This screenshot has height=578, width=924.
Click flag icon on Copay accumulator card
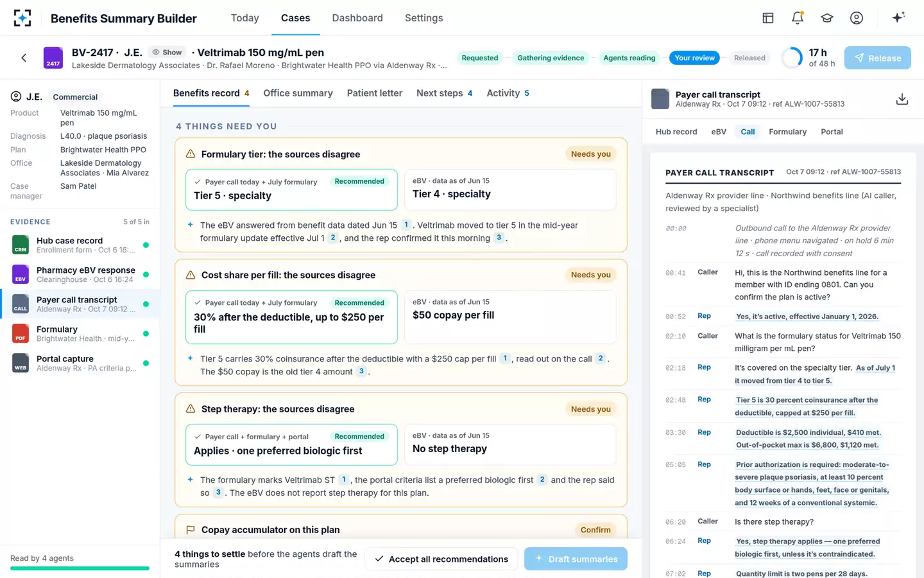tap(191, 530)
